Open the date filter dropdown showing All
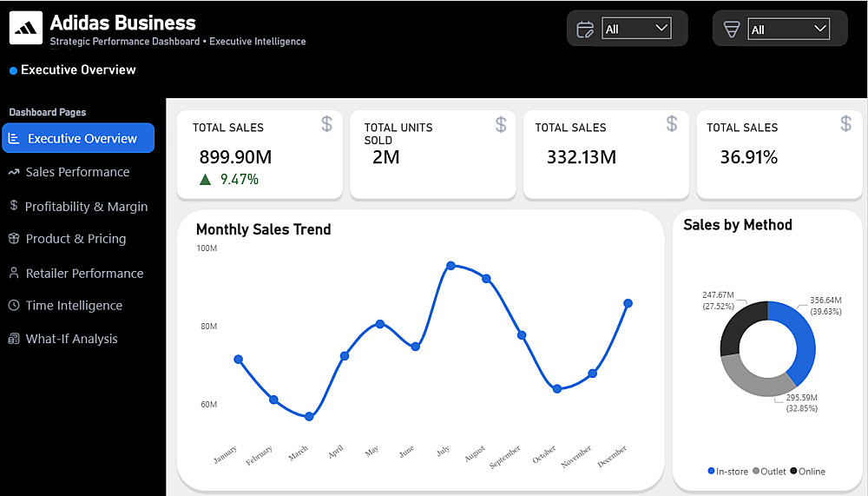 pos(636,29)
